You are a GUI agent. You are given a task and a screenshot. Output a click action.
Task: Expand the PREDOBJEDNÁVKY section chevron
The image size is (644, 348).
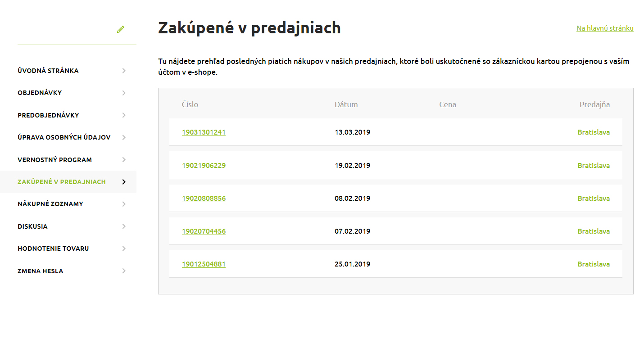coord(124,115)
